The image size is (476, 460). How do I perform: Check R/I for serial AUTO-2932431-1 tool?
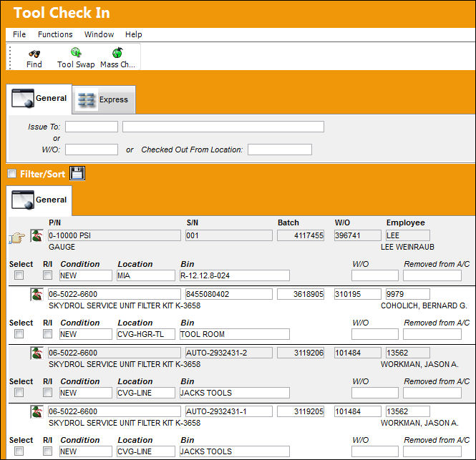47,451
